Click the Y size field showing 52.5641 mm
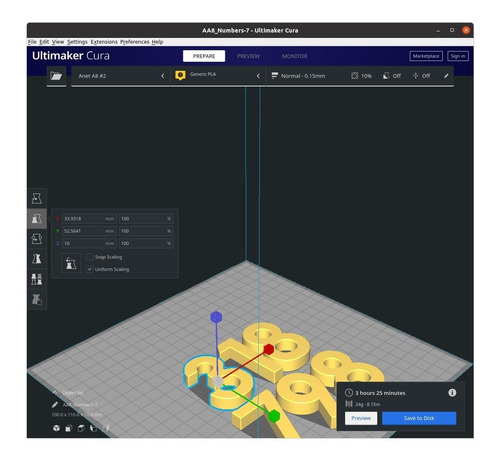 pos(89,231)
